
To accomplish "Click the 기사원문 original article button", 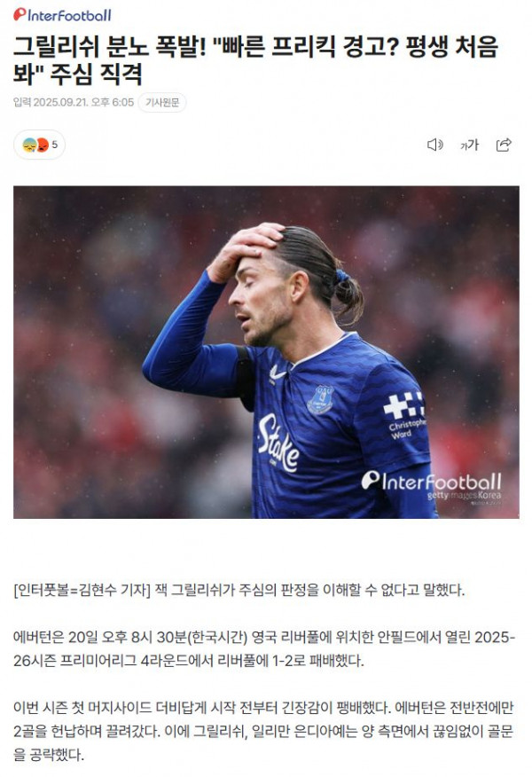I will pos(162,102).
